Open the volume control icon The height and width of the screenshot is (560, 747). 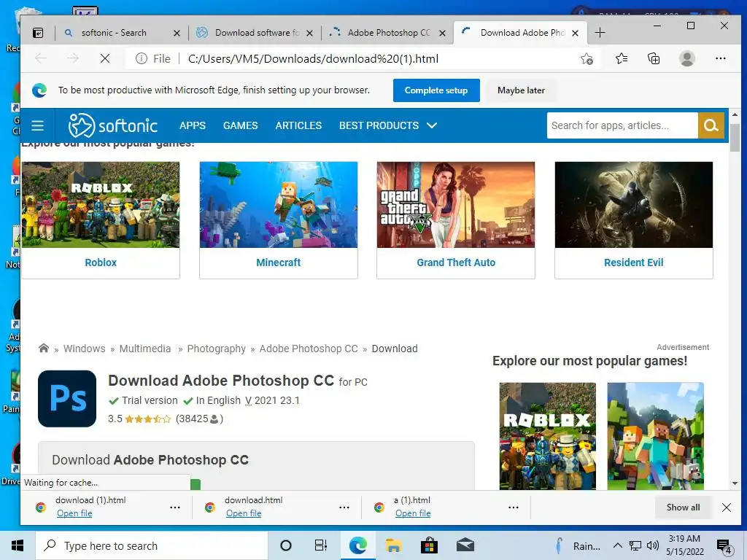click(653, 545)
